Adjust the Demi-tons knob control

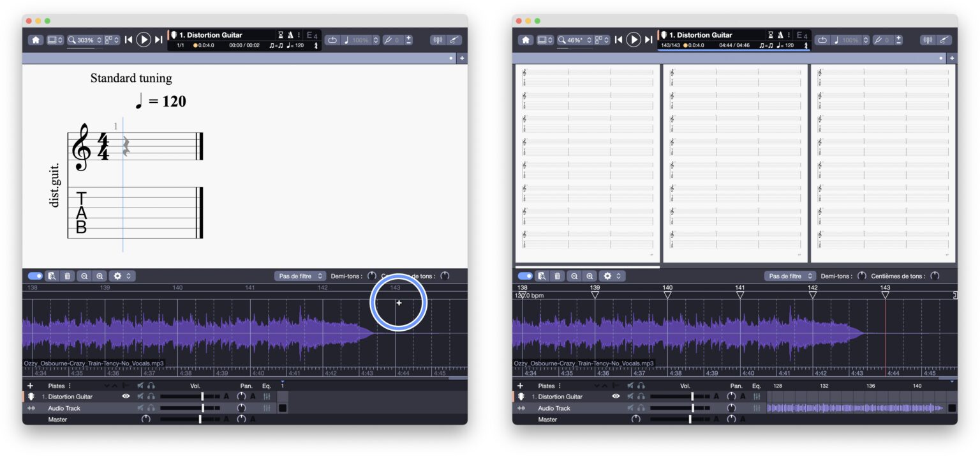click(372, 276)
